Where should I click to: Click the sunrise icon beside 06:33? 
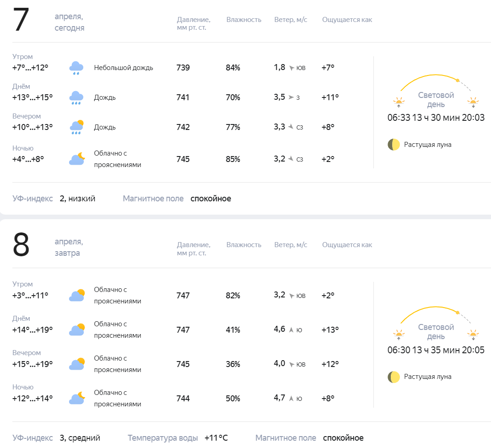click(399, 102)
